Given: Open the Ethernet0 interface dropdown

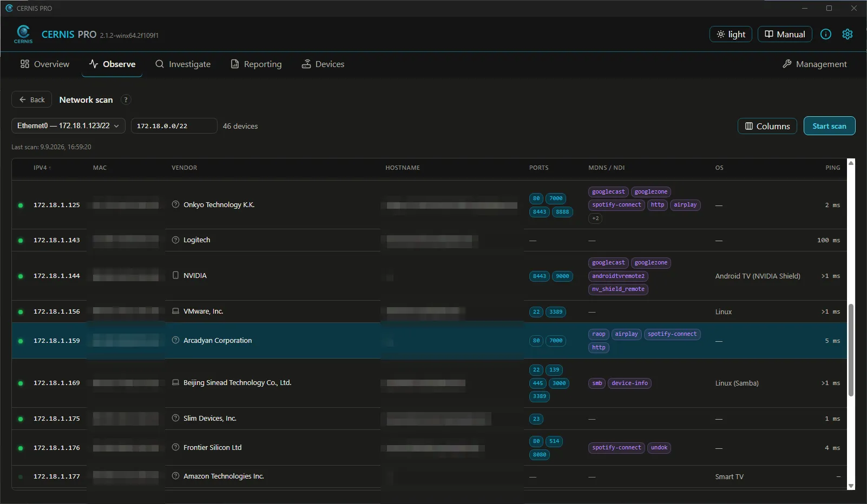Looking at the screenshot, I should coord(68,125).
